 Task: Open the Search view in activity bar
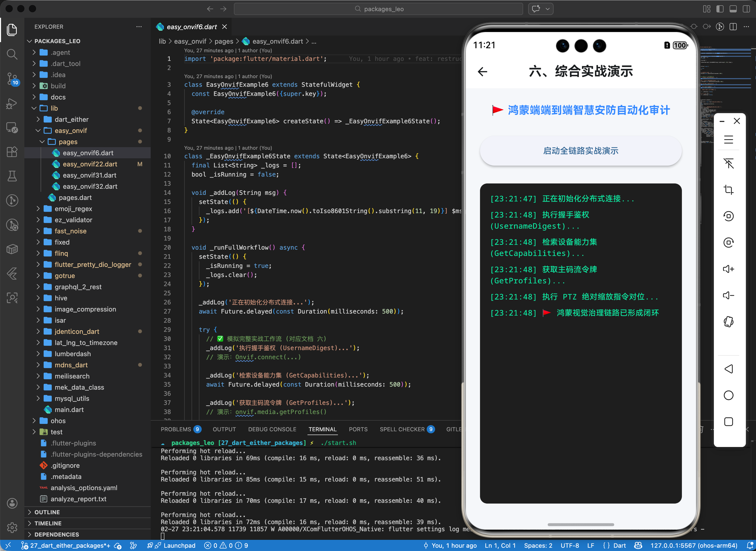tap(12, 54)
